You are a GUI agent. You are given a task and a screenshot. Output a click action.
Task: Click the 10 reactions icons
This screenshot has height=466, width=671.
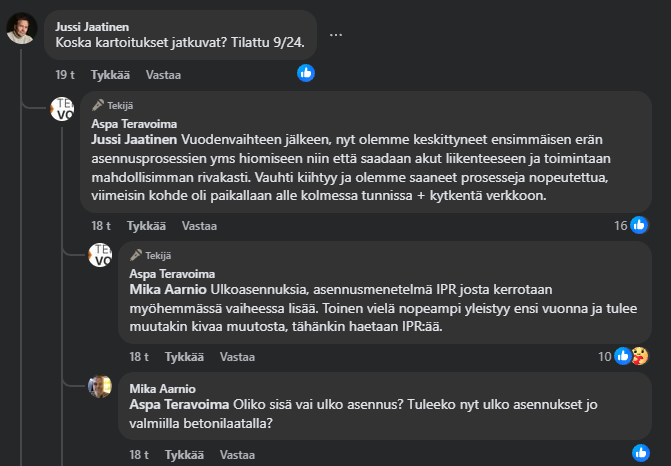(631, 356)
